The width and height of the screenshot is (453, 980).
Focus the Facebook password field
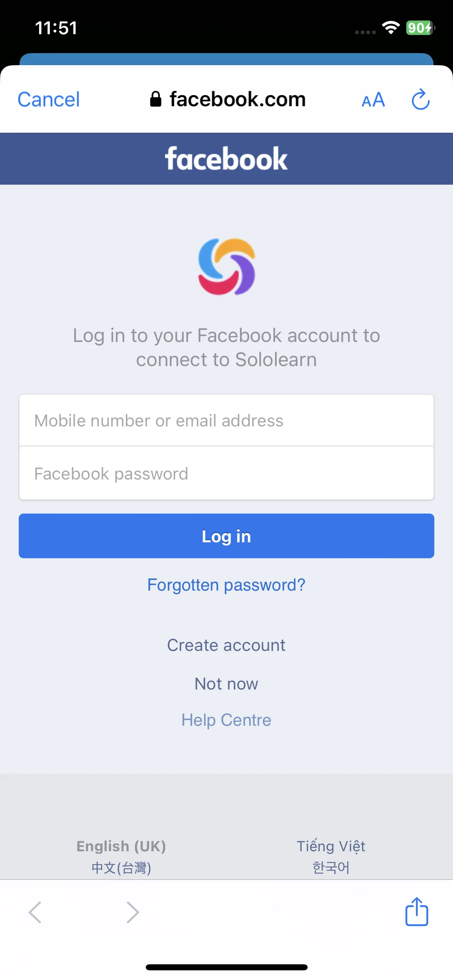pos(226,474)
